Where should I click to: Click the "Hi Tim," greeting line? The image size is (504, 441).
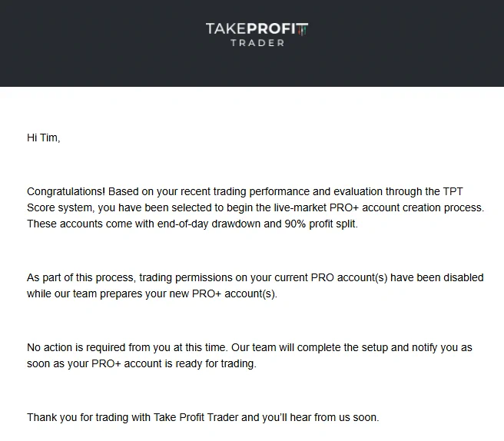point(43,138)
